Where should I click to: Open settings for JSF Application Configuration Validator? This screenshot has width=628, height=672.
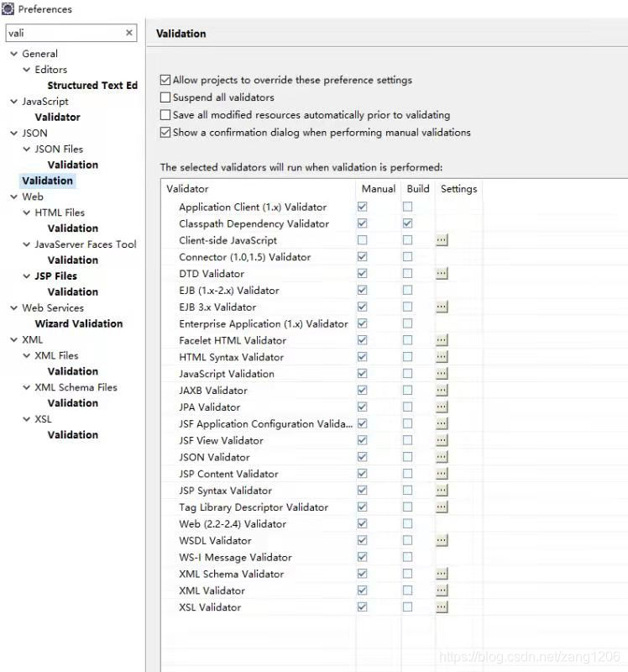(442, 423)
